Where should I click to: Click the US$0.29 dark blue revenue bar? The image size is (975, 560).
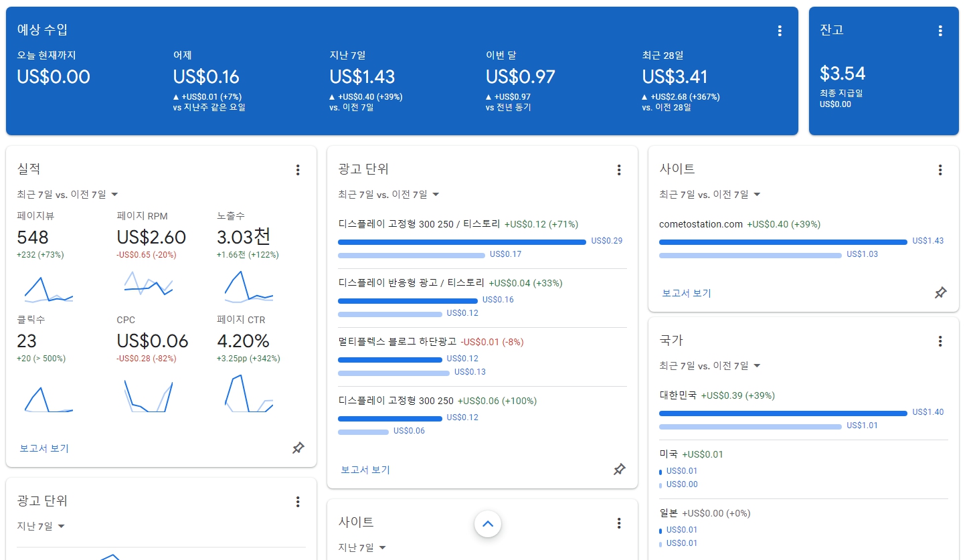[x=462, y=242]
